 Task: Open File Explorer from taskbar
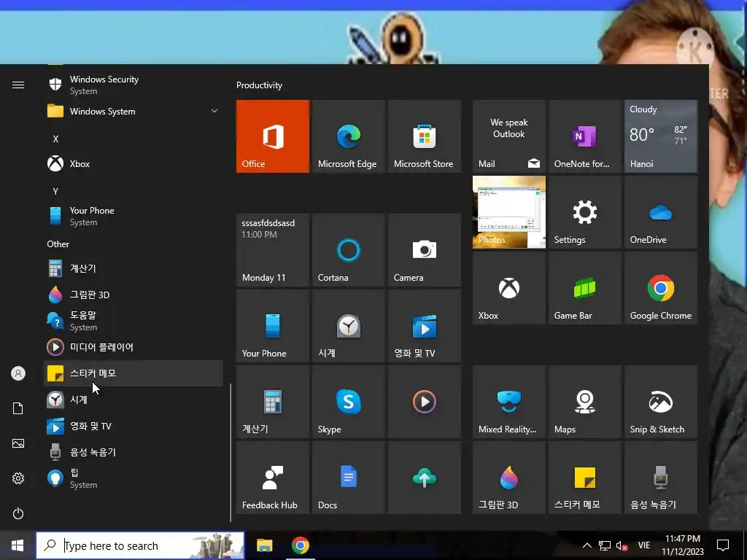tap(264, 545)
